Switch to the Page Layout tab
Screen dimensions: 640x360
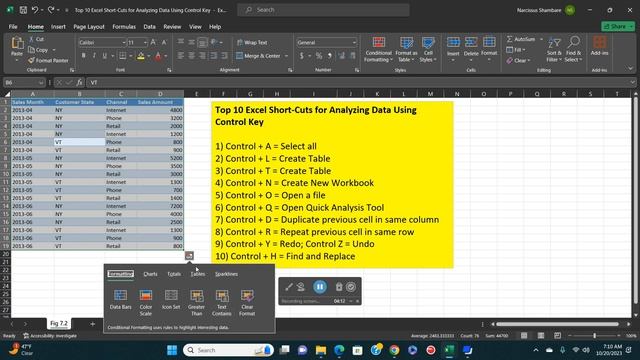click(89, 27)
